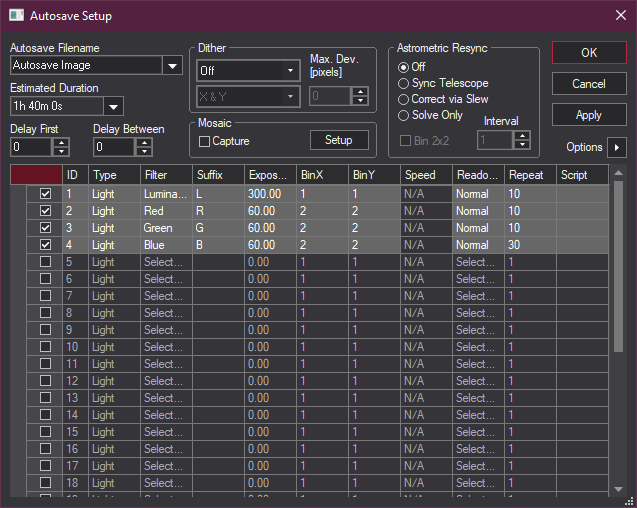The width and height of the screenshot is (637, 508).
Task: Increase the Delay First spinner value
Action: tap(60, 142)
